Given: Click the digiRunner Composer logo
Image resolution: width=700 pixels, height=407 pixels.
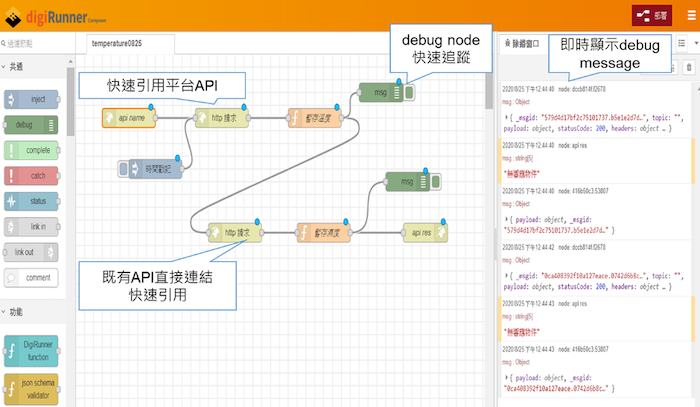Looking at the screenshot, I should [55, 17].
